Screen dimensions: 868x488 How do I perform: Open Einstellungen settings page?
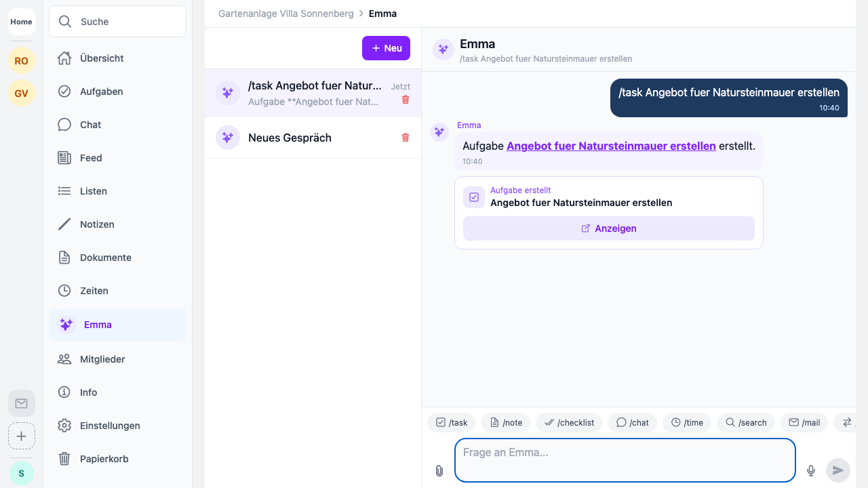tap(110, 426)
